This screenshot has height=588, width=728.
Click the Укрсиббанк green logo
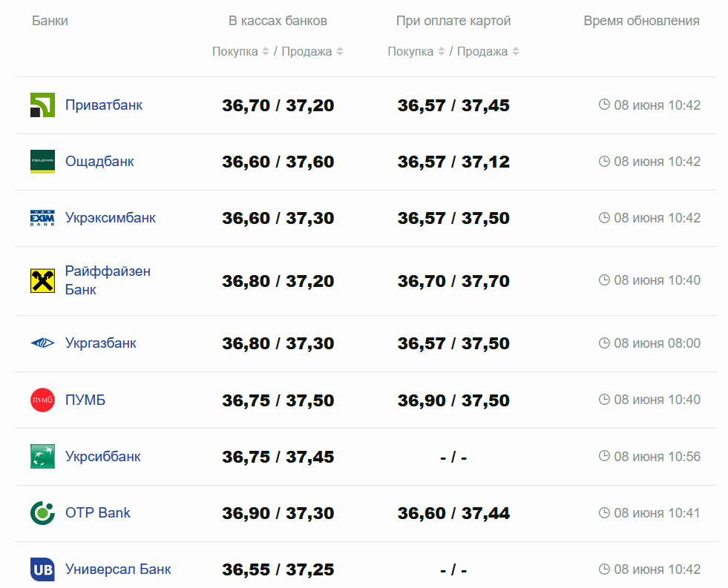click(x=42, y=457)
